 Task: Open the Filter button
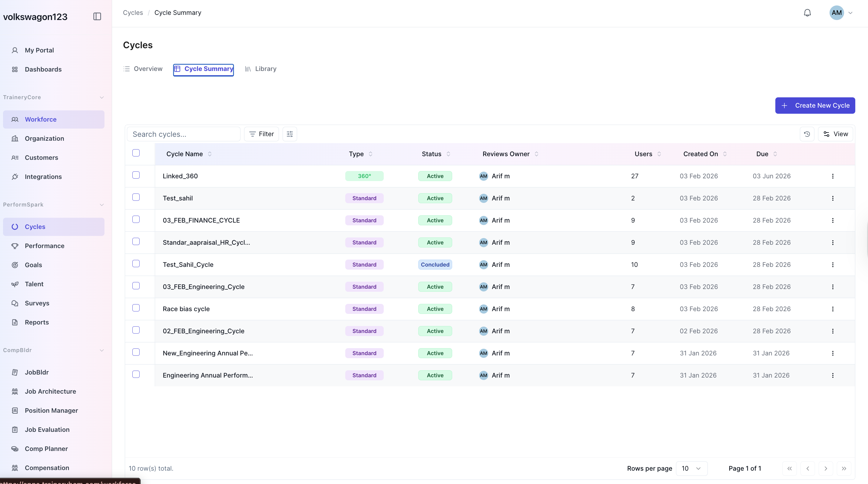261,134
